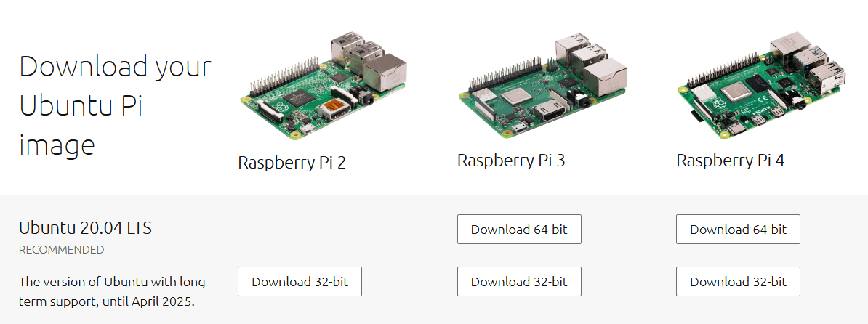
Task: Download 32-bit Ubuntu for Raspberry Pi 4
Action: (x=738, y=281)
